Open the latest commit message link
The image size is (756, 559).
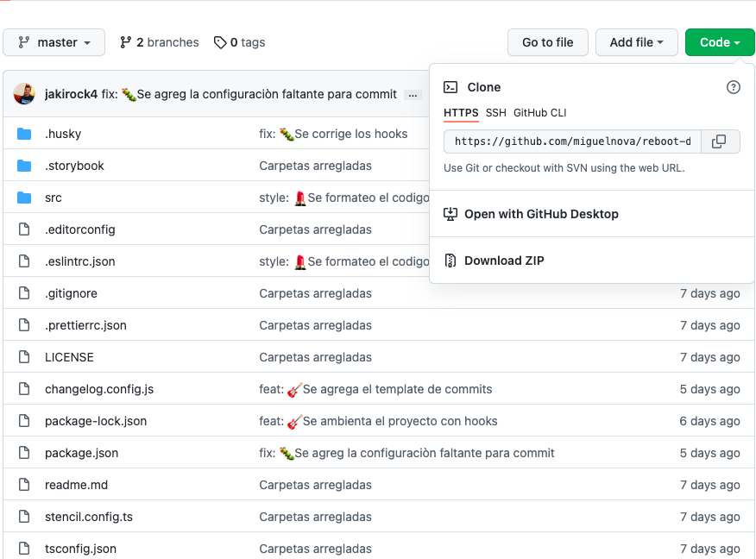coord(249,94)
